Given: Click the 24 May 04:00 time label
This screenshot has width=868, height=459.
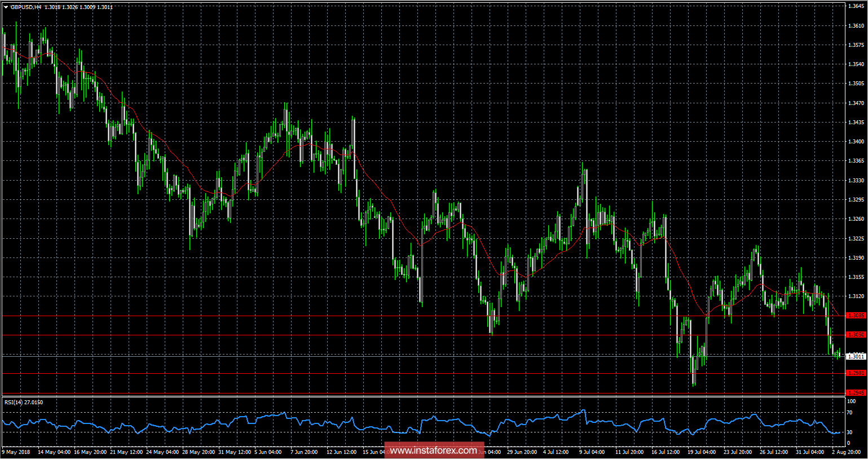Looking at the screenshot, I should (x=162, y=452).
